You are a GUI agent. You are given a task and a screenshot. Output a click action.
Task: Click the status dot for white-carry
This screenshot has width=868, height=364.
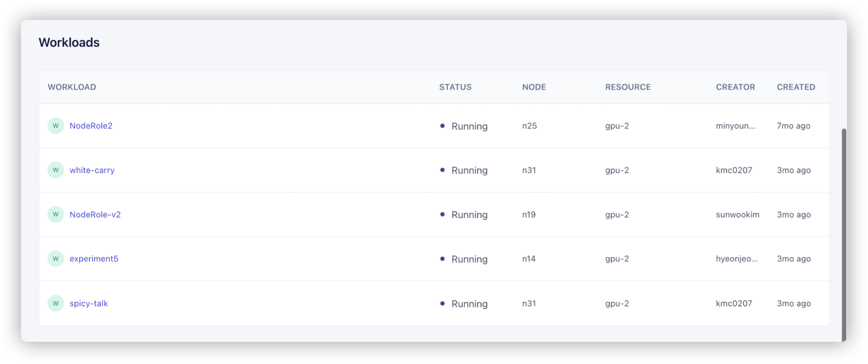point(442,170)
